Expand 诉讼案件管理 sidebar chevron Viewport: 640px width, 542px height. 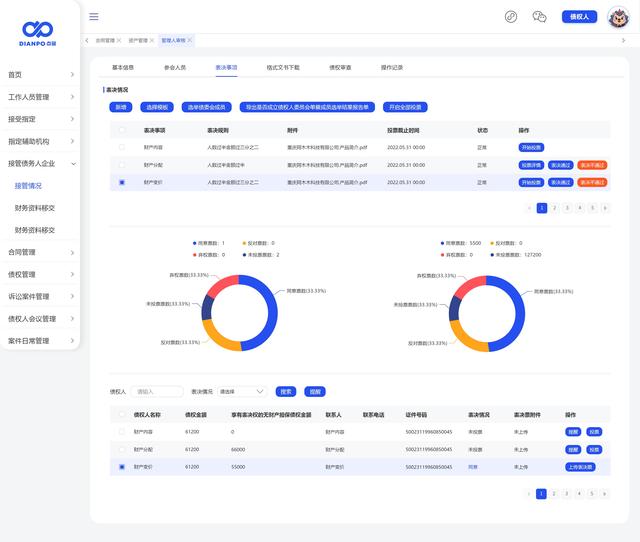[x=72, y=296]
